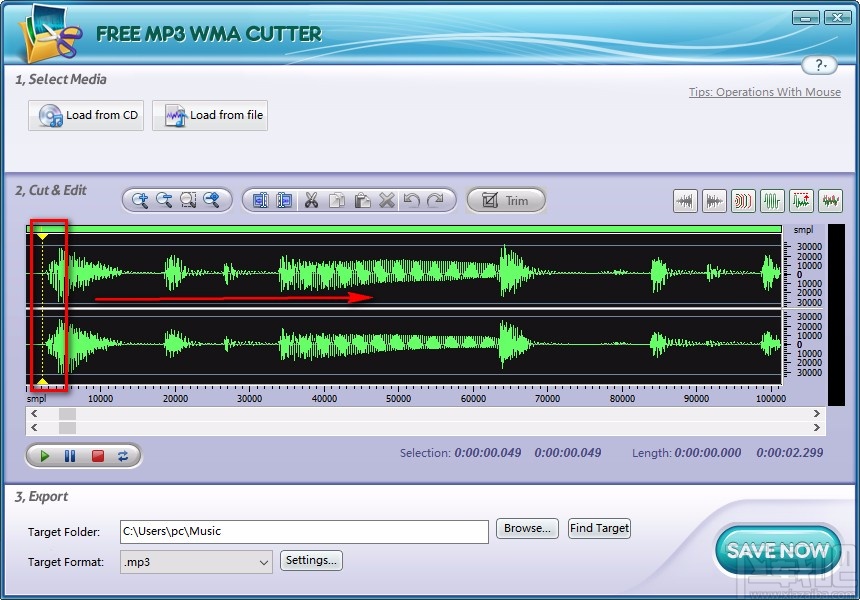The image size is (860, 600).
Task: Click the 100000 mark on the sample ruler
Action: [x=771, y=399]
